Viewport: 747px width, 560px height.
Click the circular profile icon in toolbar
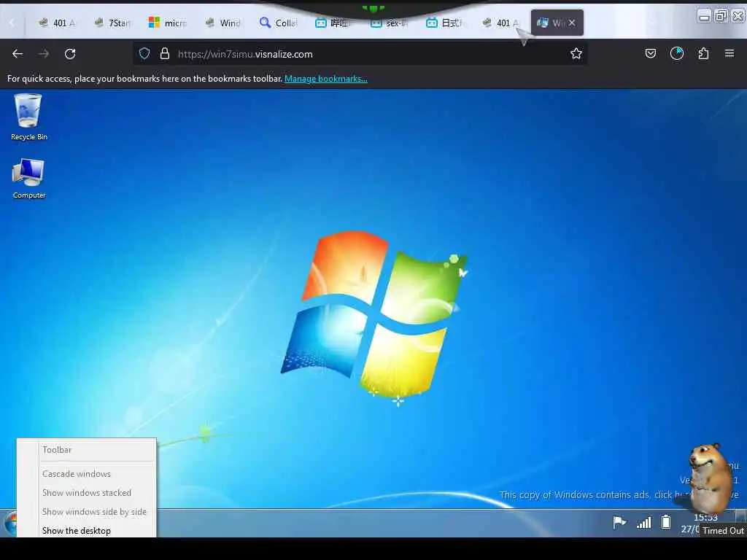pyautogui.click(x=677, y=54)
